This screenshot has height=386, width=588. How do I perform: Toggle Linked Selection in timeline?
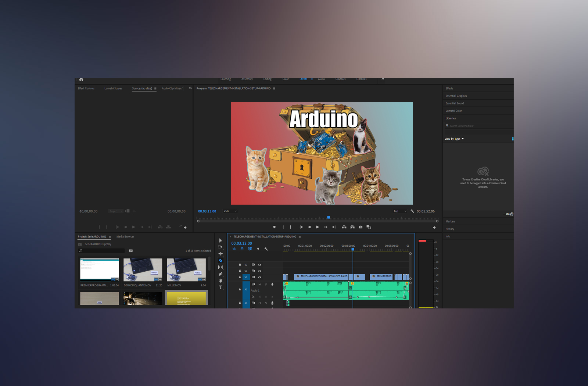tap(250, 249)
